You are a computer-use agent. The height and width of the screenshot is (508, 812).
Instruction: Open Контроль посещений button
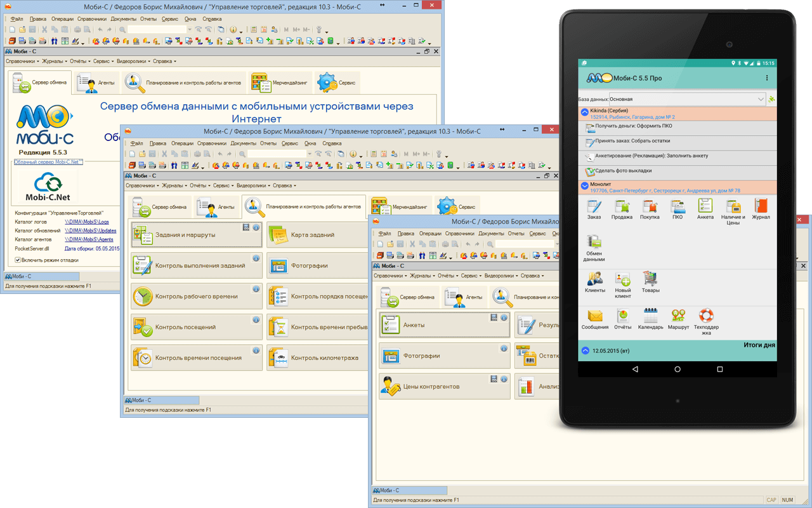(196, 327)
